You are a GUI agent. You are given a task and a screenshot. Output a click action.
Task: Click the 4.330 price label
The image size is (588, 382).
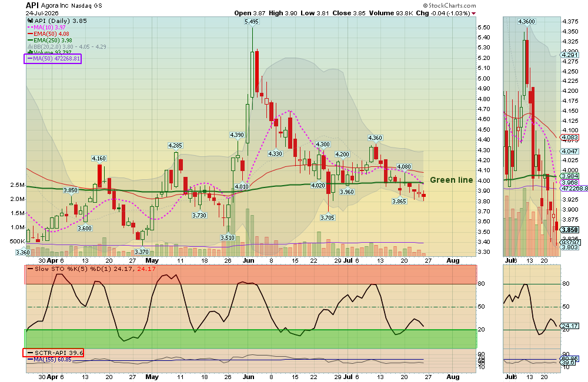(x=275, y=154)
